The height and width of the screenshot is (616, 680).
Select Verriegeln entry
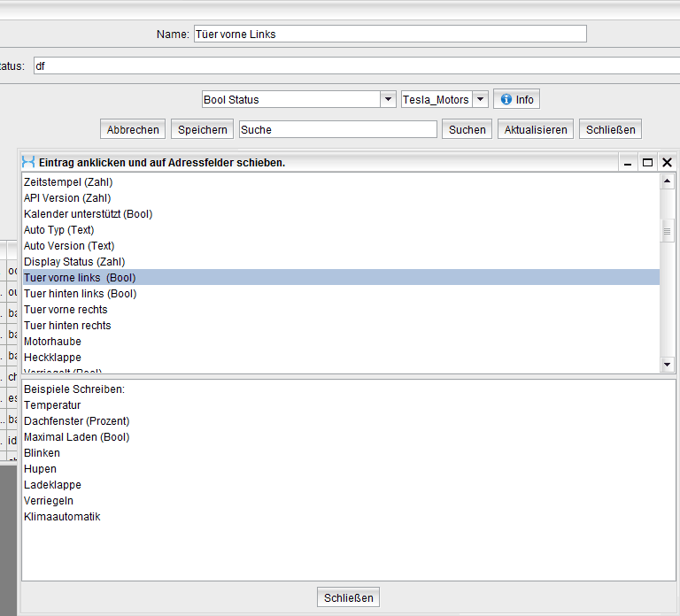(x=349, y=501)
